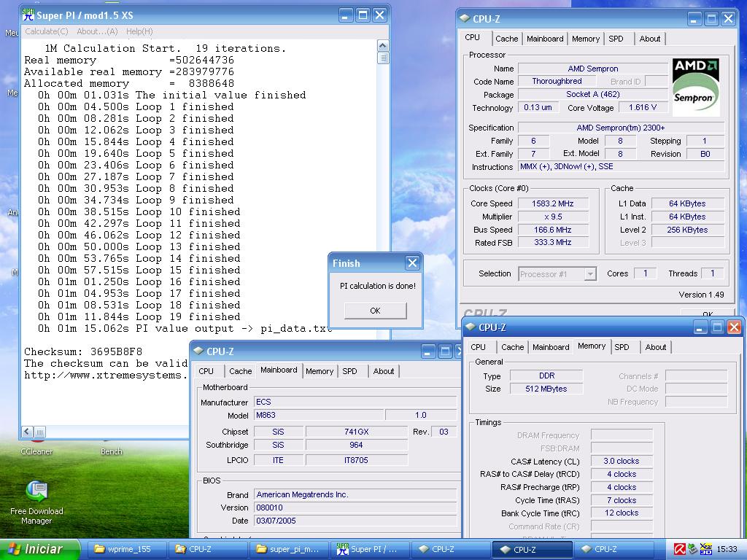Screen dimensions: 747x560
Task: Click title icon of CPU-Z Mainboard window
Action: click(x=198, y=351)
